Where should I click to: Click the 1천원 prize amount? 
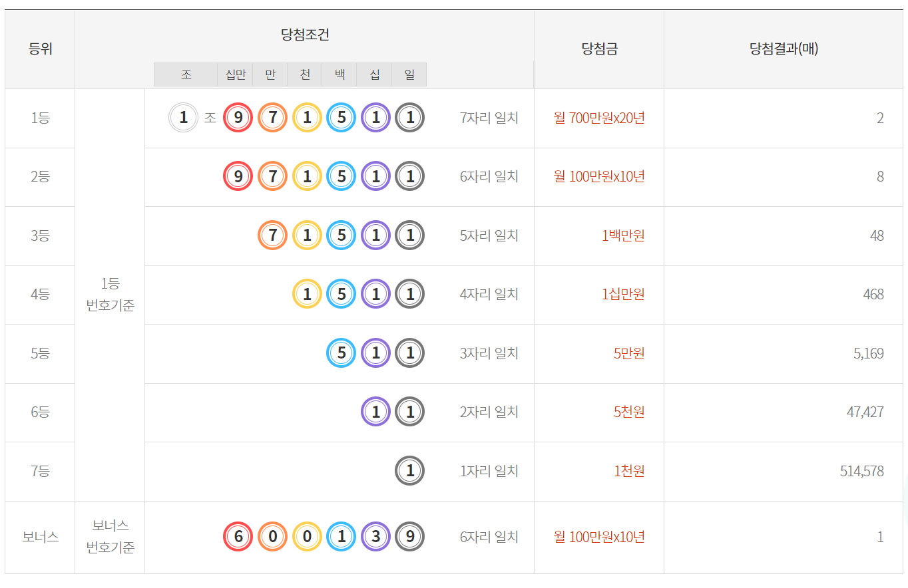(629, 472)
